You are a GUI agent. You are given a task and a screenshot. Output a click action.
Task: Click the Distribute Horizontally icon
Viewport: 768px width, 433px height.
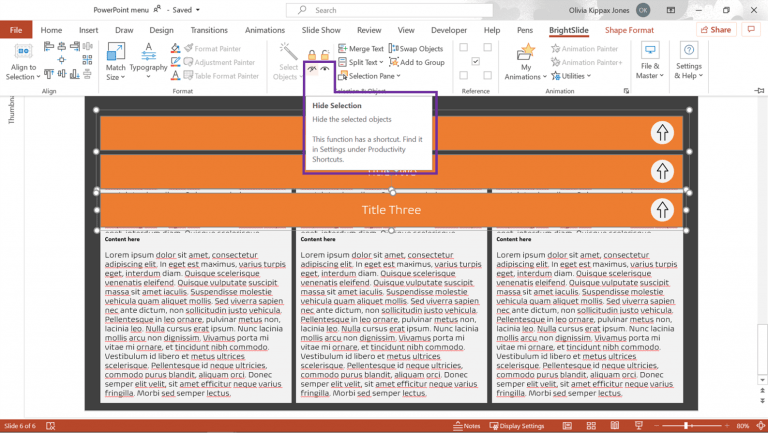click(88, 47)
